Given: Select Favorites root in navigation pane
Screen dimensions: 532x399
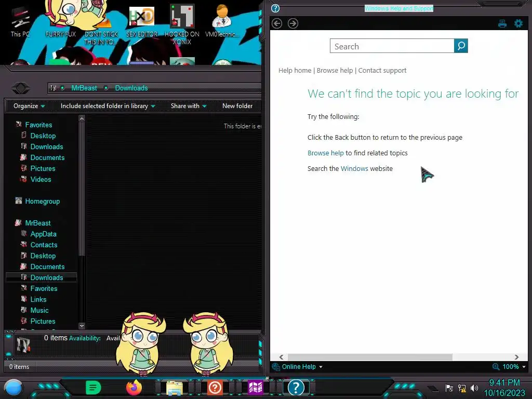Looking at the screenshot, I should pyautogui.click(x=38, y=125).
